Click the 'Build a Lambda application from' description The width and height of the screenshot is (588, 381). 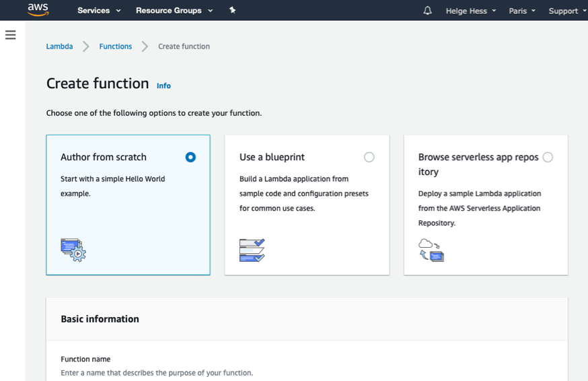(303, 193)
